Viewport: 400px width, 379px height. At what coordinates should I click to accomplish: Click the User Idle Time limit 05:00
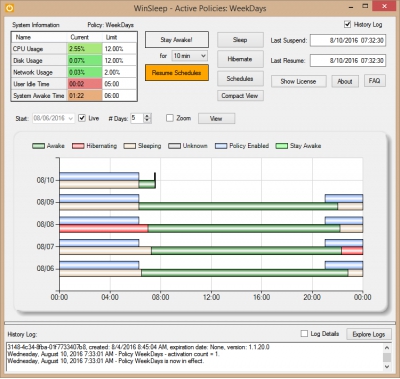tap(120, 84)
